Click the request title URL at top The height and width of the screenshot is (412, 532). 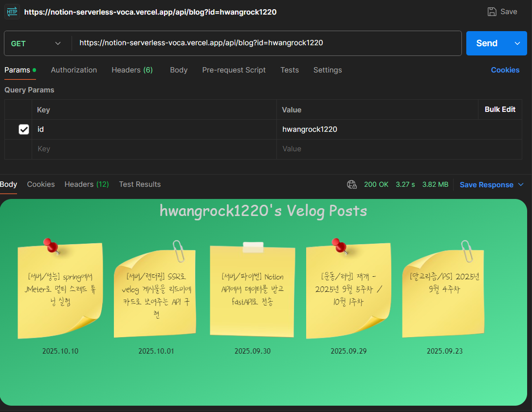150,12
